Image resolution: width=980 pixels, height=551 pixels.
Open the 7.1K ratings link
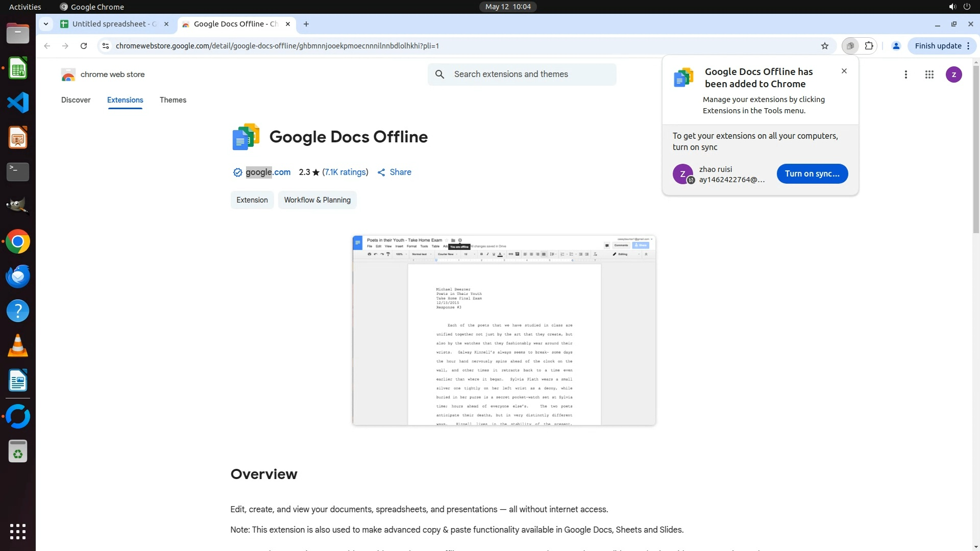click(345, 172)
